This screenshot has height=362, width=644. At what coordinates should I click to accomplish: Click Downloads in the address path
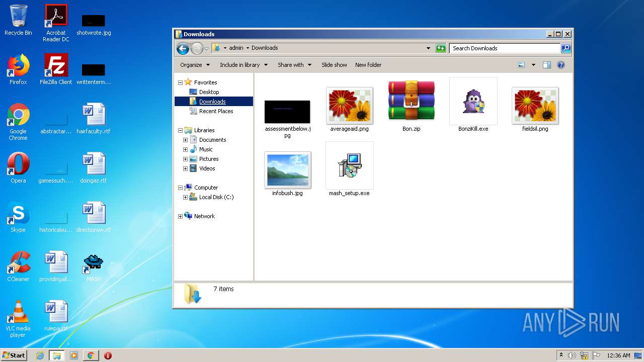pyautogui.click(x=265, y=48)
